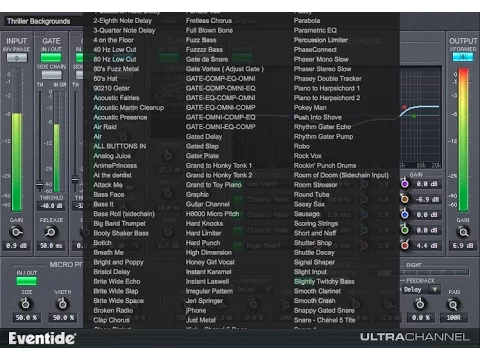Click the Micro Pitch WIDTH knob
The height and width of the screenshot is (360, 480).
pos(62,304)
